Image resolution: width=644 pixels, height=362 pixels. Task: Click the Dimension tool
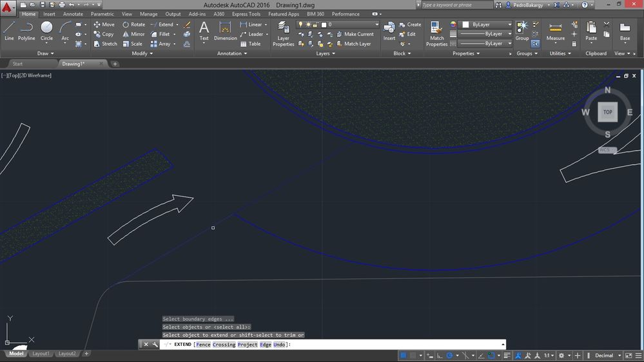pos(226,31)
